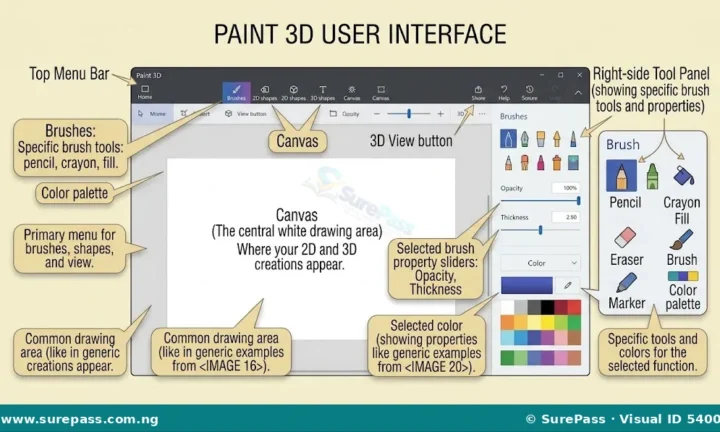Click the Paint 3D window title

pos(149,75)
